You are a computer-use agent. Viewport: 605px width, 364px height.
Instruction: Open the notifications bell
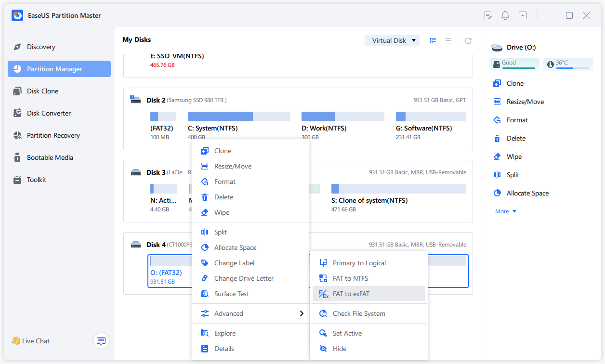click(x=505, y=15)
